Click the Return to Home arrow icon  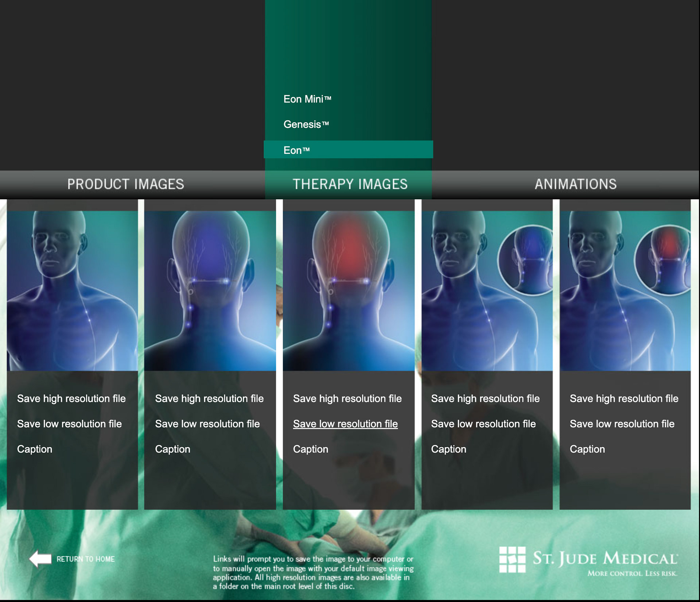tap(40, 559)
